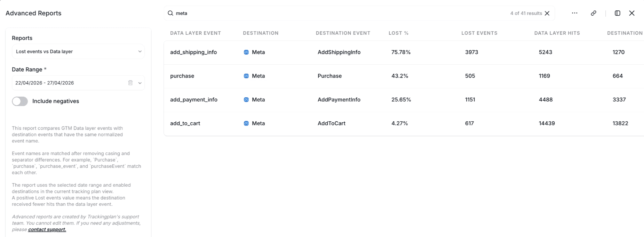
Task: Open the add_payment_info event row
Action: [404, 100]
